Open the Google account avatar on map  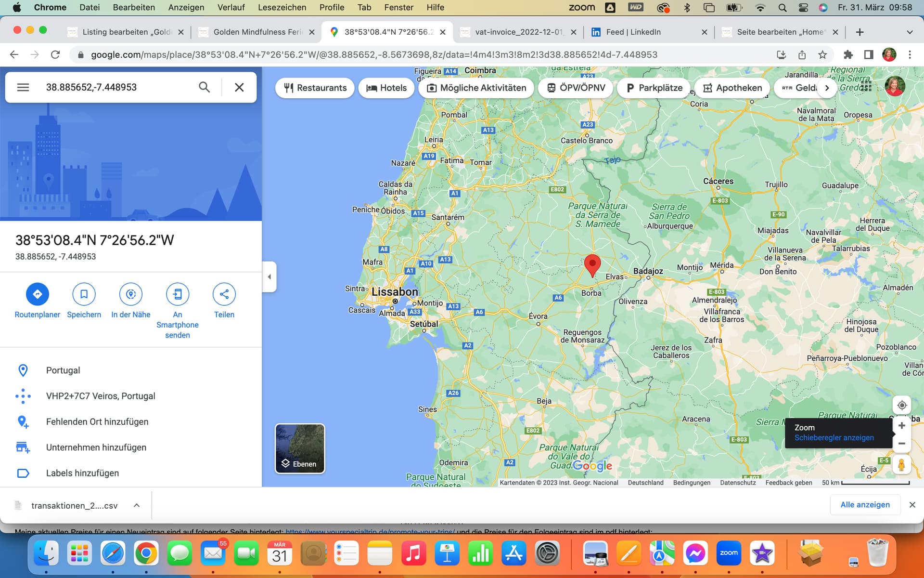click(x=895, y=87)
